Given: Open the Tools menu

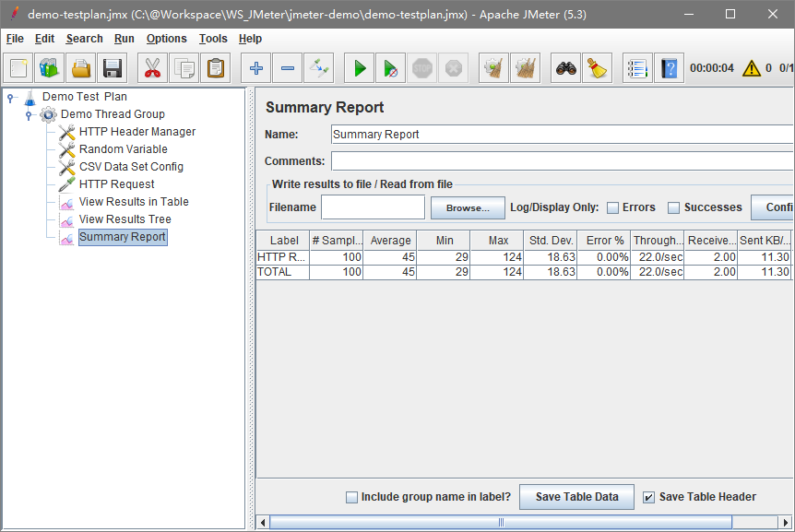Looking at the screenshot, I should coord(213,39).
